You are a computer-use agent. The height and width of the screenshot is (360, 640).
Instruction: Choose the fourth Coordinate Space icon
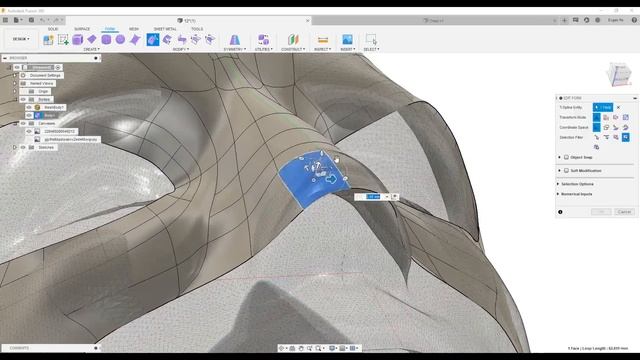(x=626, y=127)
